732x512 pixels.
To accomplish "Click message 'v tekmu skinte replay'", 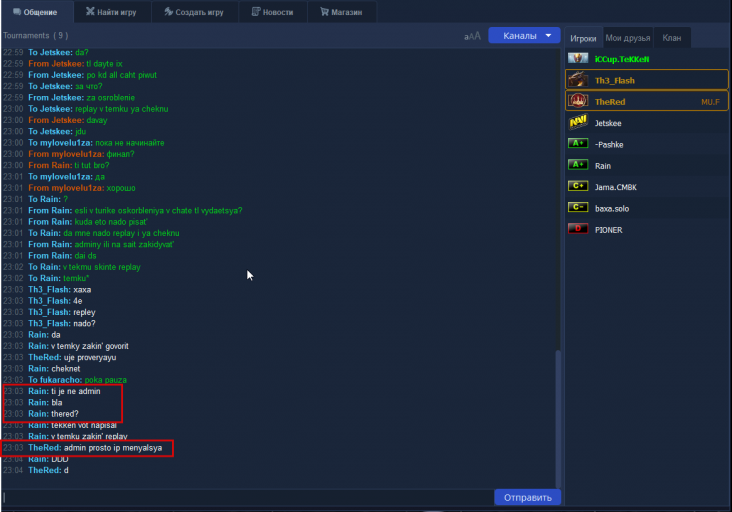I will pyautogui.click(x=102, y=267).
